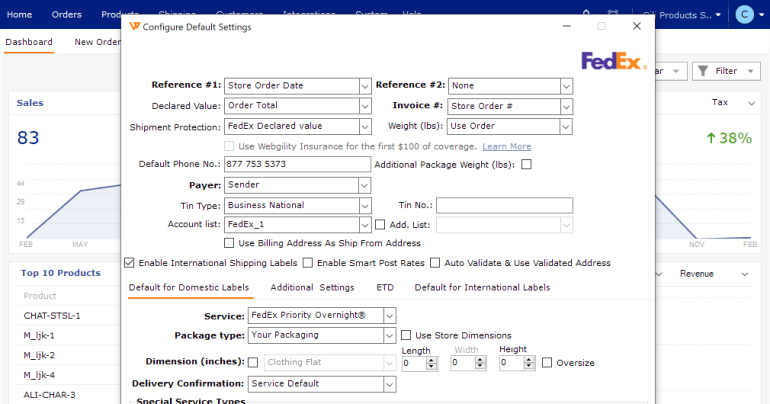
Task: Open the Delivery Confirmation dropdown
Action: (x=389, y=384)
